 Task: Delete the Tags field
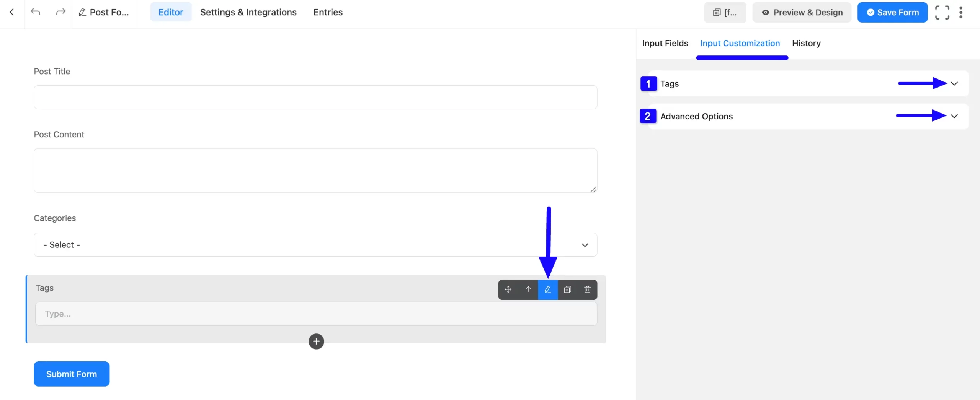pos(588,289)
